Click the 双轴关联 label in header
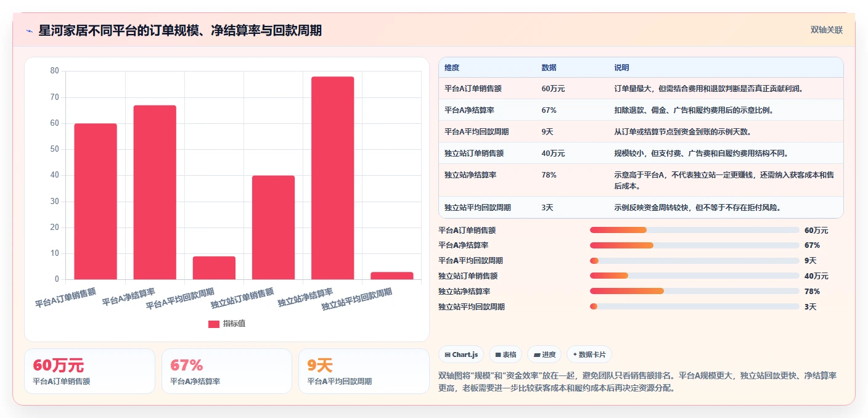The height and width of the screenshot is (418, 868). [x=826, y=30]
